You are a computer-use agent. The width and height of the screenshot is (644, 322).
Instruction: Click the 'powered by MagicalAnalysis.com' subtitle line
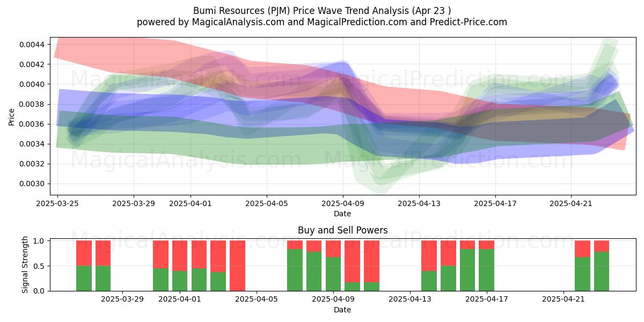322,22
